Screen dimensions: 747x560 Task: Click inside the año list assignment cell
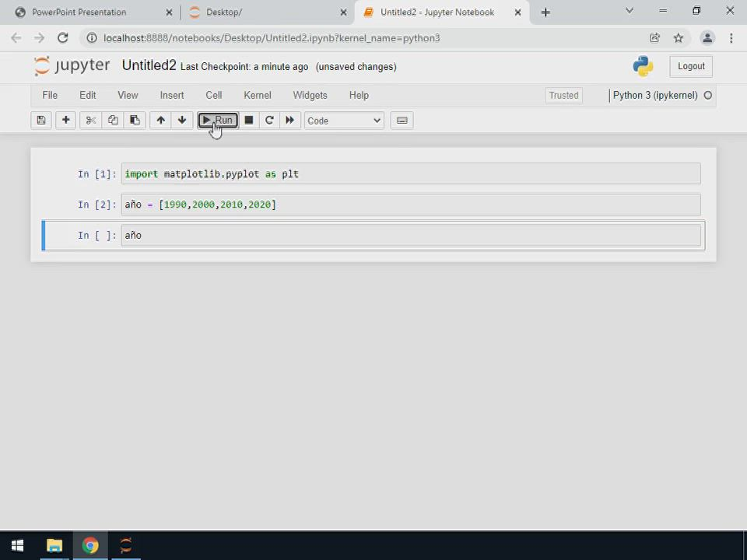click(411, 205)
